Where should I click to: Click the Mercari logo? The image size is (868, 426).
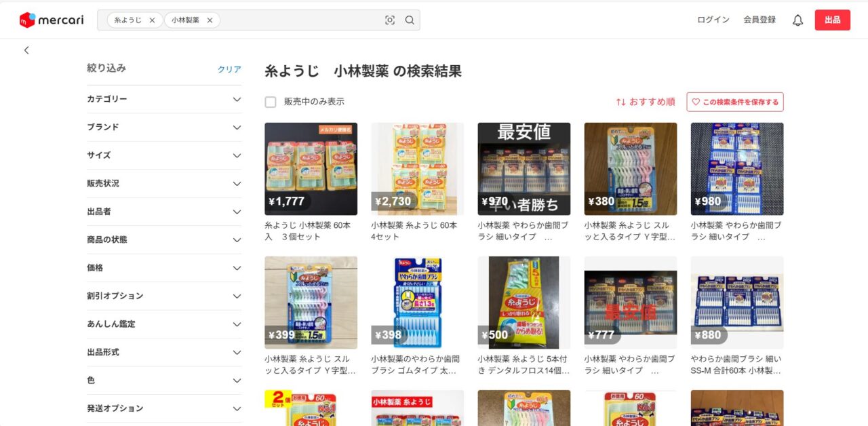pos(52,20)
